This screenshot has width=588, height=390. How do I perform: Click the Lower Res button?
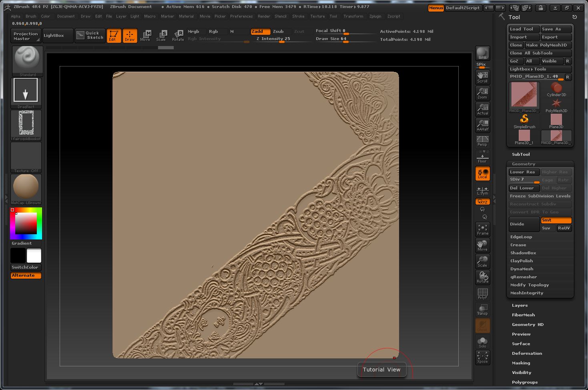(524, 172)
